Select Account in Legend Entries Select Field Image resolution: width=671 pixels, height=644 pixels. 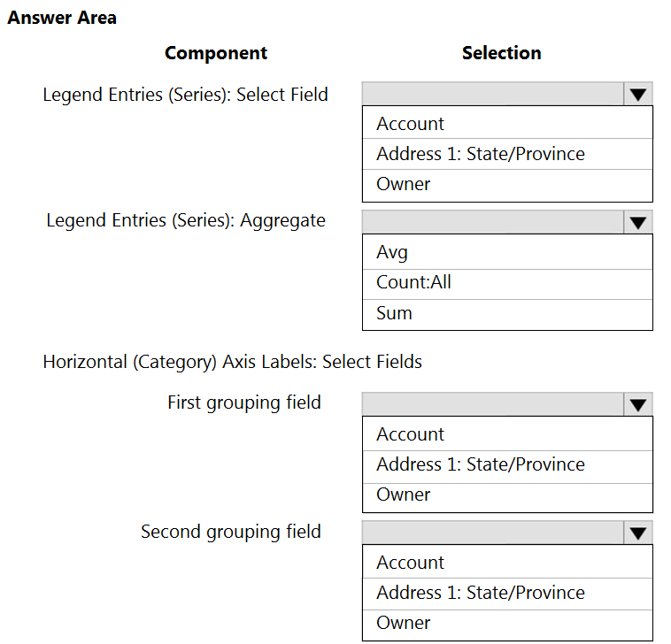point(411,124)
